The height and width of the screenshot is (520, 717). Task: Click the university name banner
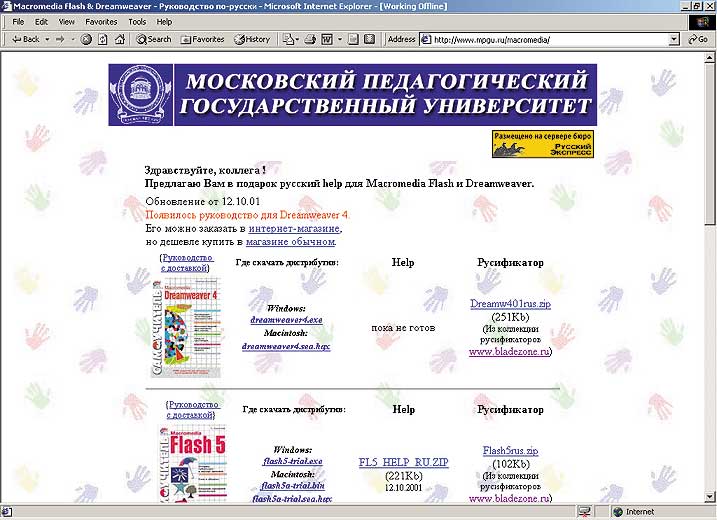tap(385, 95)
